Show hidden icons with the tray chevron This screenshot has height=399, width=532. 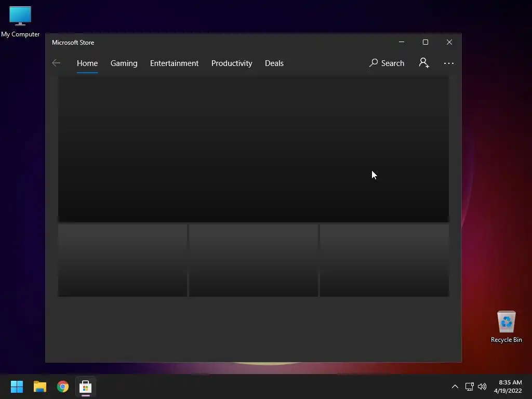click(455, 387)
